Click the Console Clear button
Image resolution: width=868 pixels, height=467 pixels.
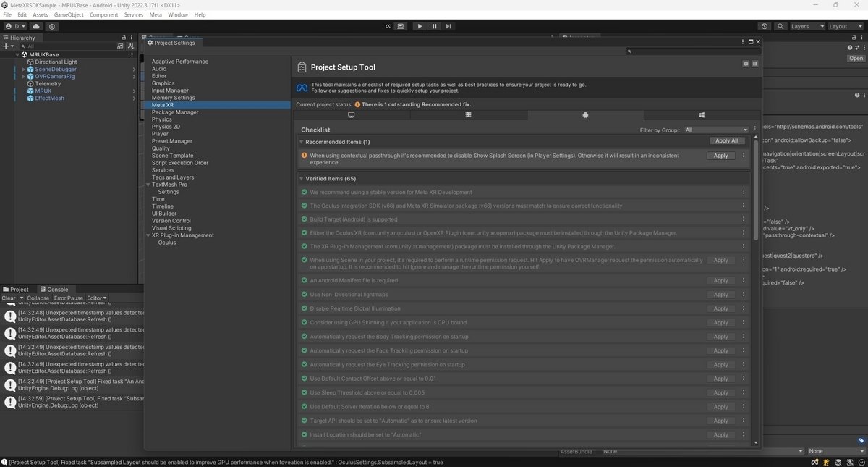point(9,298)
